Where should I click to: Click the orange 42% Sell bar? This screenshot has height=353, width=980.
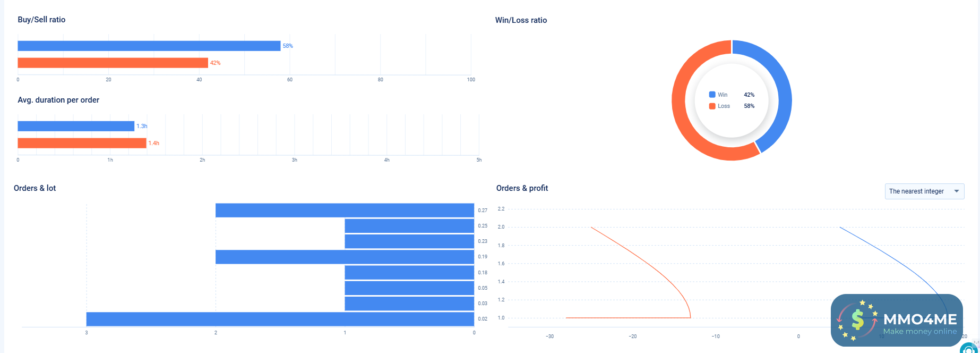coord(113,63)
